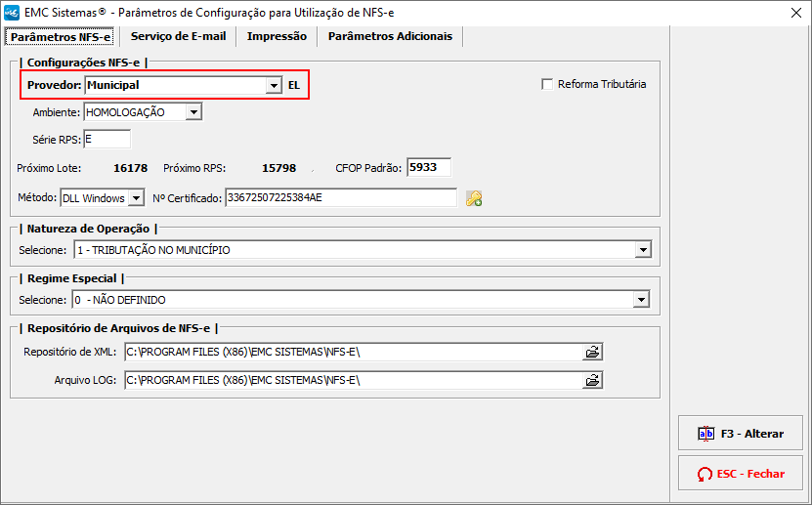Click the Série RPS input field
The height and width of the screenshot is (505, 812).
(107, 139)
